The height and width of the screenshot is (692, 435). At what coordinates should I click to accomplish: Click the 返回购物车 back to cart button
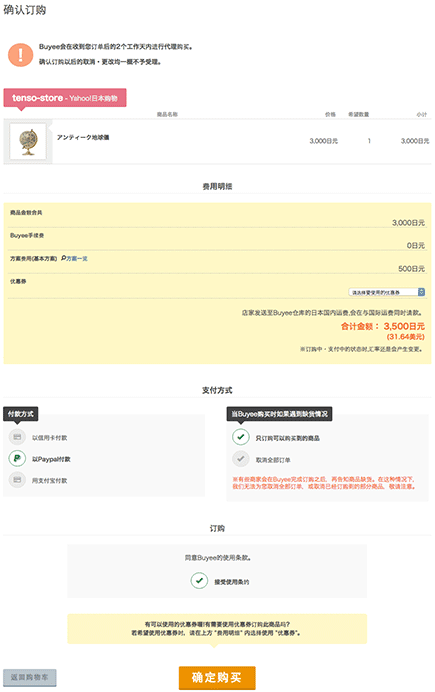(30, 677)
